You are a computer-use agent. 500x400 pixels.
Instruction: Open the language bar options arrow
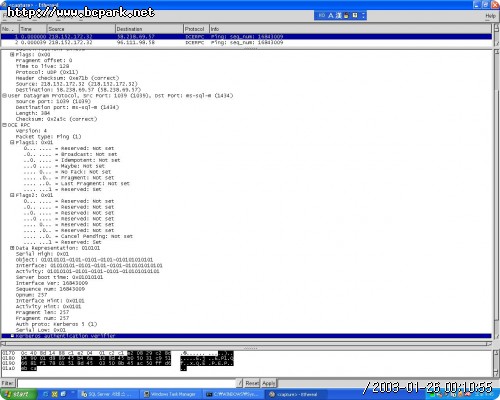tap(363, 15)
